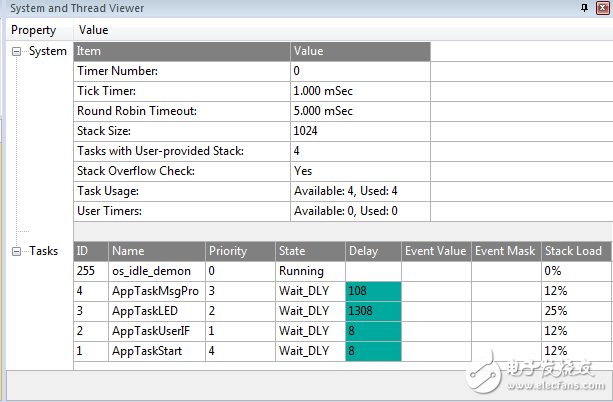Select the User Timers: label
Screen dimensions: 613x402
click(109, 211)
